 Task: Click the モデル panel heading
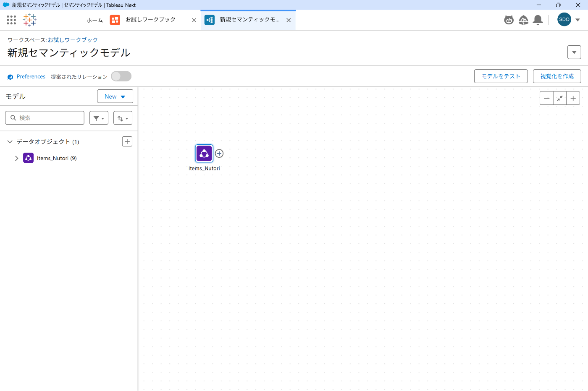click(16, 96)
